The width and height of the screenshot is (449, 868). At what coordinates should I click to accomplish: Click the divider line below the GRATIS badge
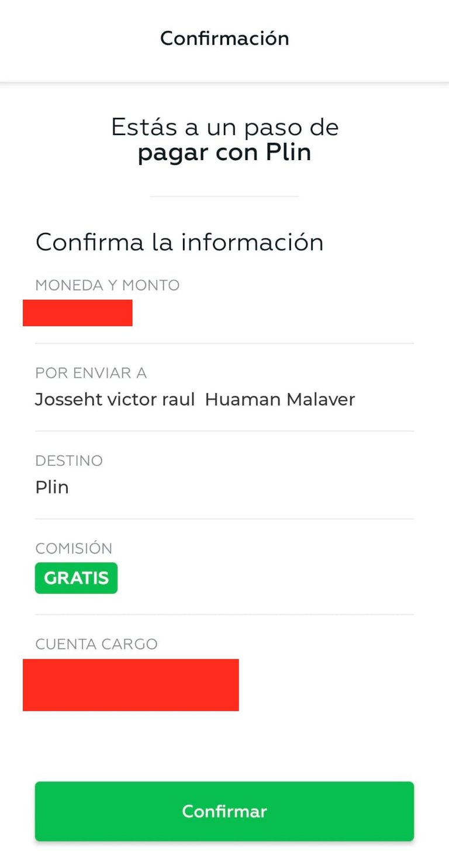coord(224,614)
